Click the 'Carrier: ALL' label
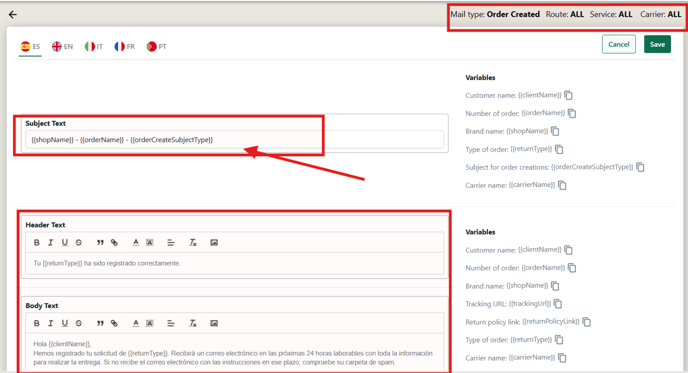 click(660, 14)
